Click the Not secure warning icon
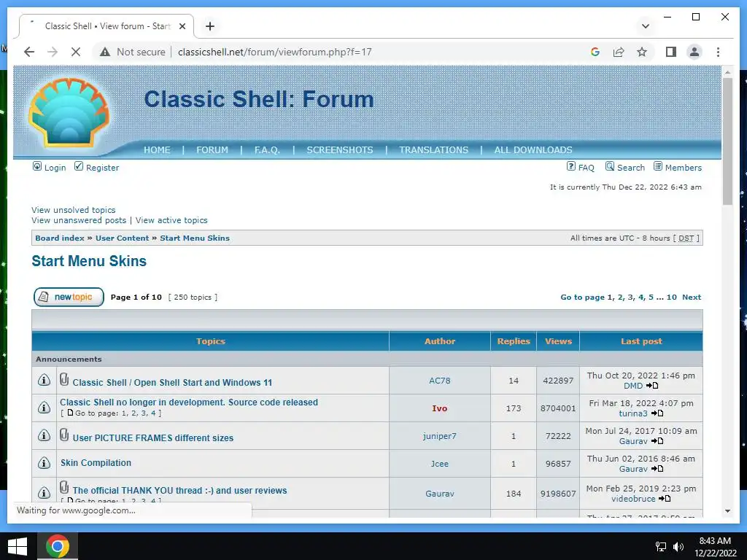 coord(105,52)
